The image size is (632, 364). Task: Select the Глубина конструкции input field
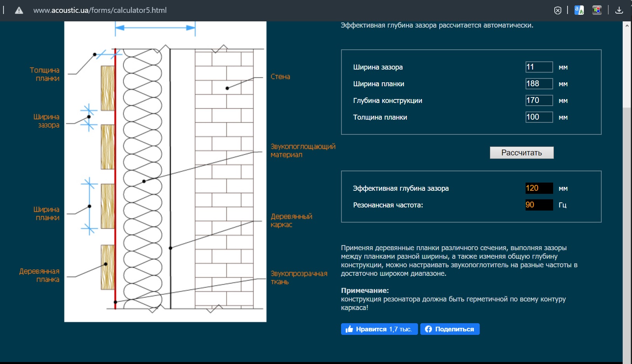pos(539,101)
